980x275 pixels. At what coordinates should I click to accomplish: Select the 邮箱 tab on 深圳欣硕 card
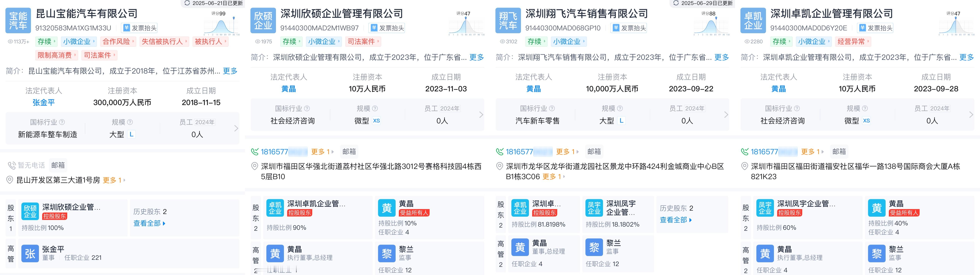coord(349,152)
